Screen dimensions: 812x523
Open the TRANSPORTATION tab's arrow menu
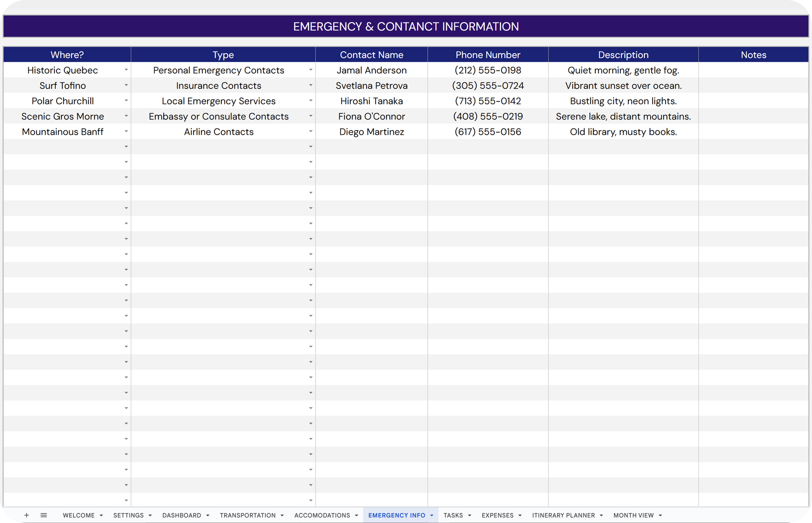click(282, 516)
